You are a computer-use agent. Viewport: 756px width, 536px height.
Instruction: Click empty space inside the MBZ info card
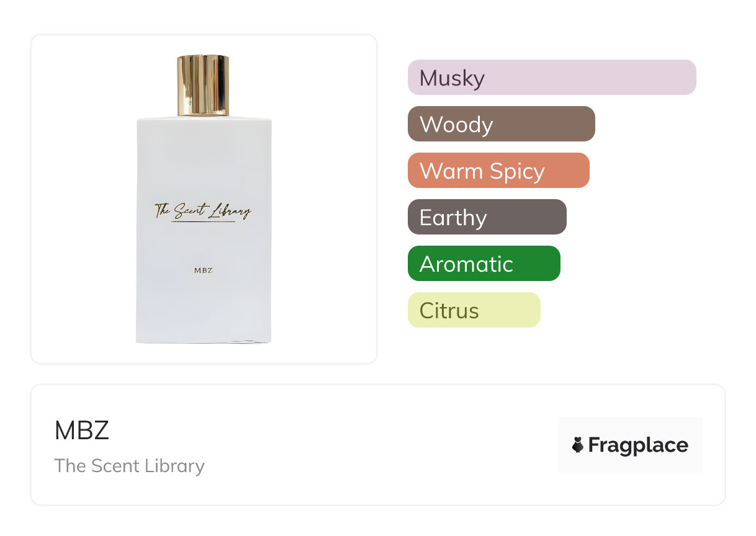click(372, 445)
